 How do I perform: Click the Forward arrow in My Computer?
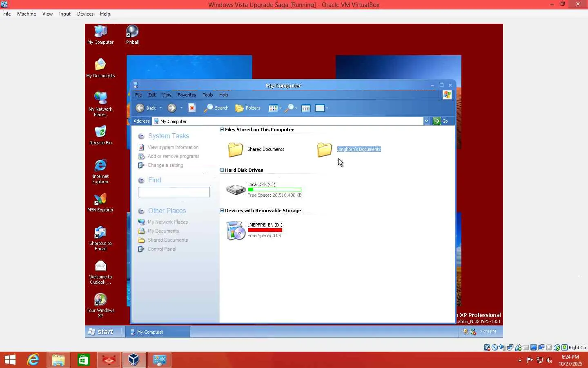pyautogui.click(x=172, y=108)
